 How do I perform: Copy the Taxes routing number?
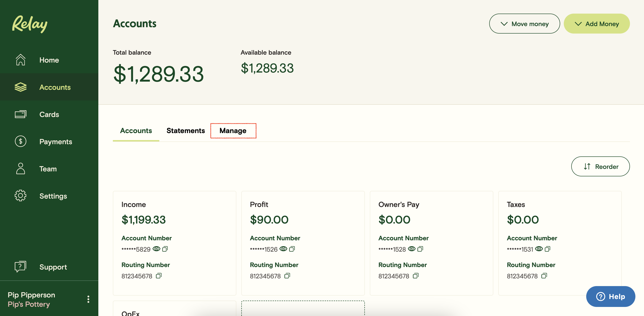click(544, 276)
